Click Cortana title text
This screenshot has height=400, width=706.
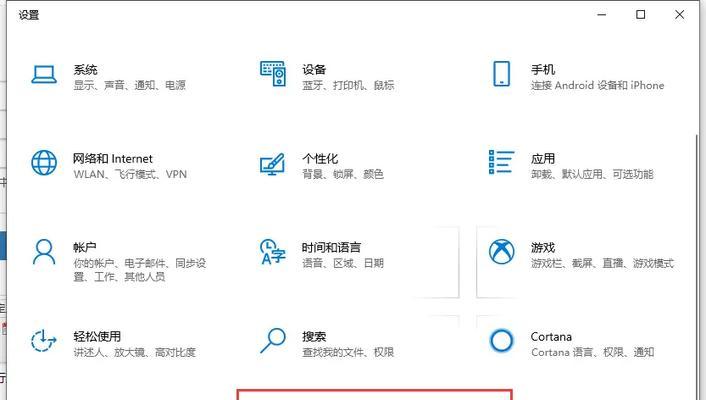pyautogui.click(x=551, y=336)
